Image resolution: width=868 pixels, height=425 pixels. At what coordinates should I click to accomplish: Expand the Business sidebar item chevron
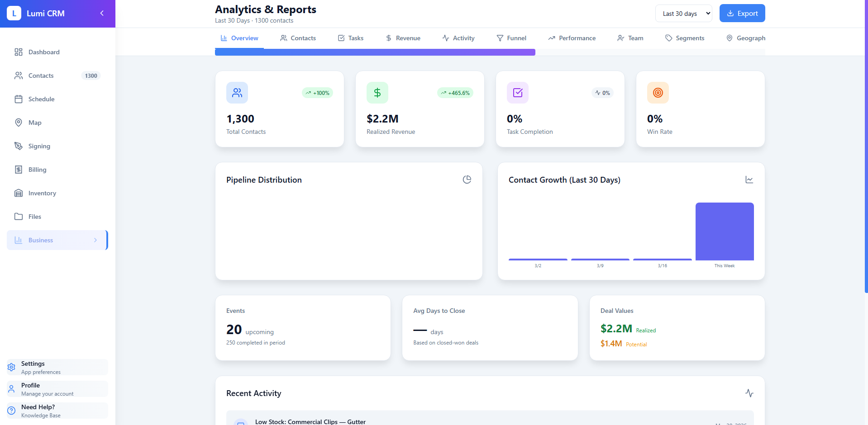coord(95,240)
